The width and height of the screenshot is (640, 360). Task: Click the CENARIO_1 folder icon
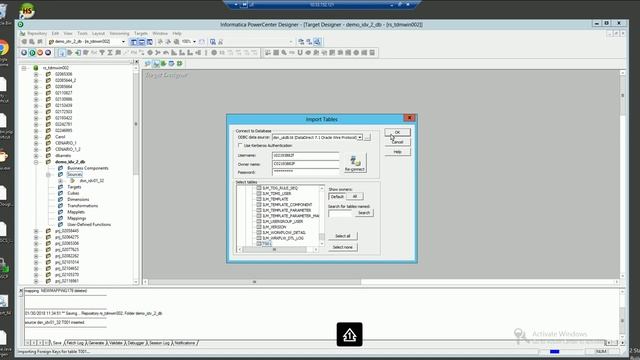point(49,143)
